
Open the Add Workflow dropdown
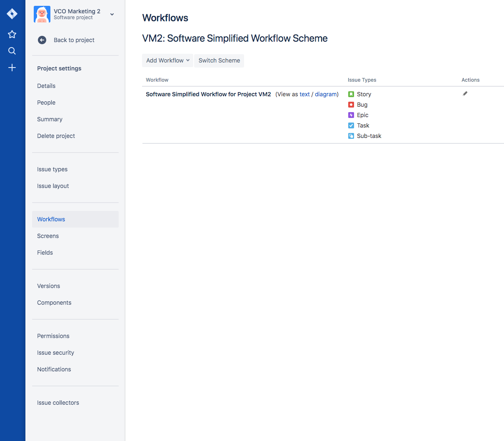pyautogui.click(x=167, y=60)
